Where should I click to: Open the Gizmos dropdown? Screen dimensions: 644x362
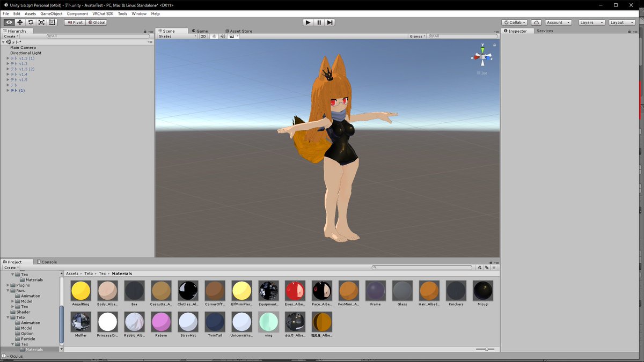[x=417, y=36]
